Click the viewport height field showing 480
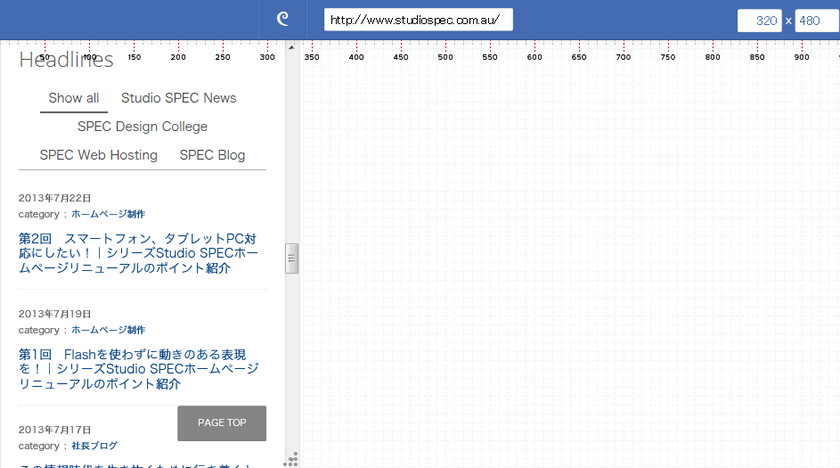This screenshot has width=840, height=468. [x=815, y=21]
